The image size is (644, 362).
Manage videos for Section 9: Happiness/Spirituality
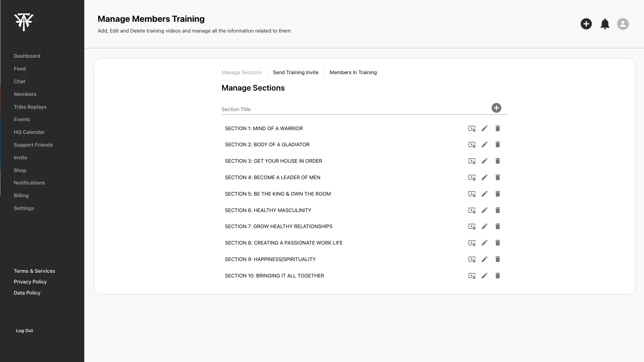click(x=472, y=259)
